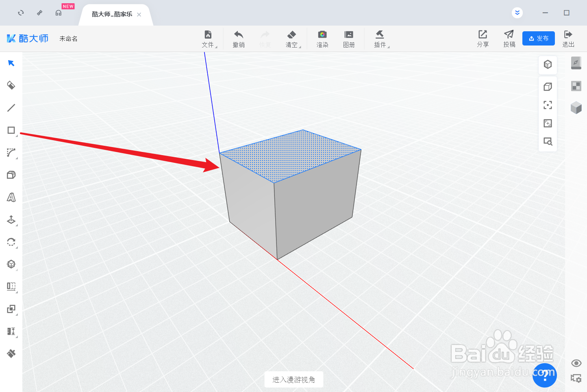The width and height of the screenshot is (587, 392).
Task: Expand the double-chevron title bar dropdown
Action: 517,13
